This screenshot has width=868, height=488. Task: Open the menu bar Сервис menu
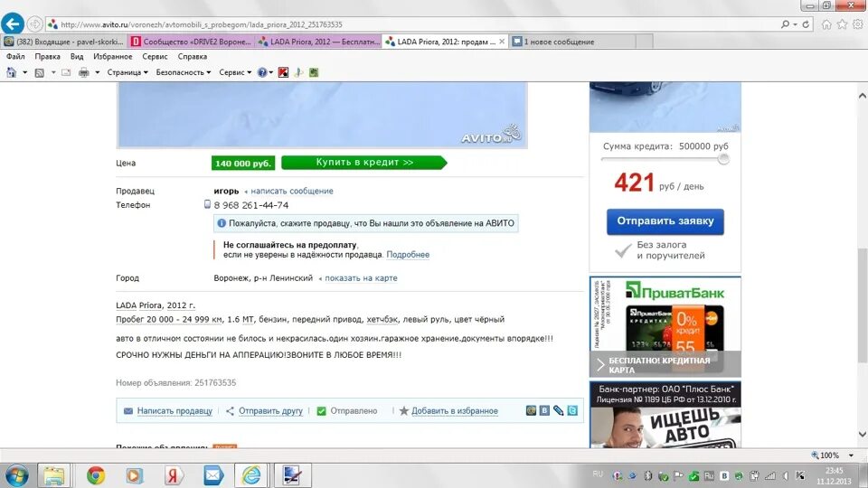tap(155, 56)
